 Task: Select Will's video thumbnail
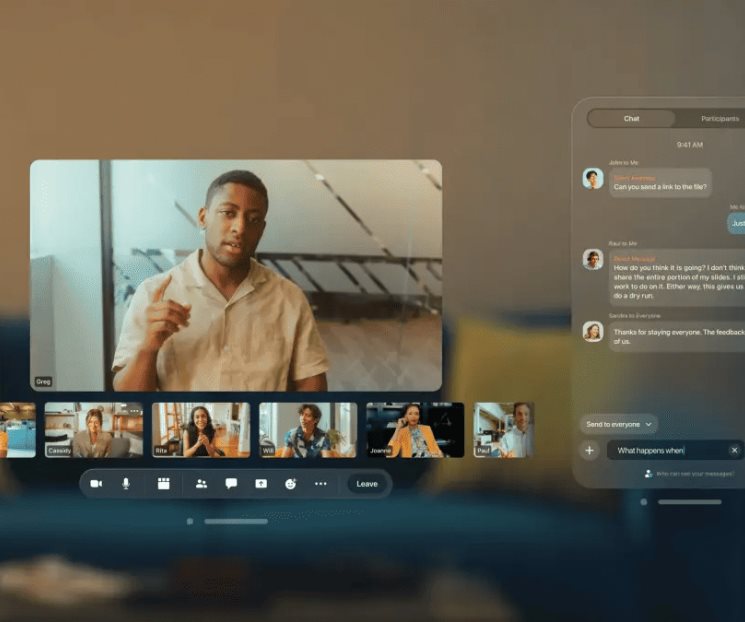(x=308, y=430)
